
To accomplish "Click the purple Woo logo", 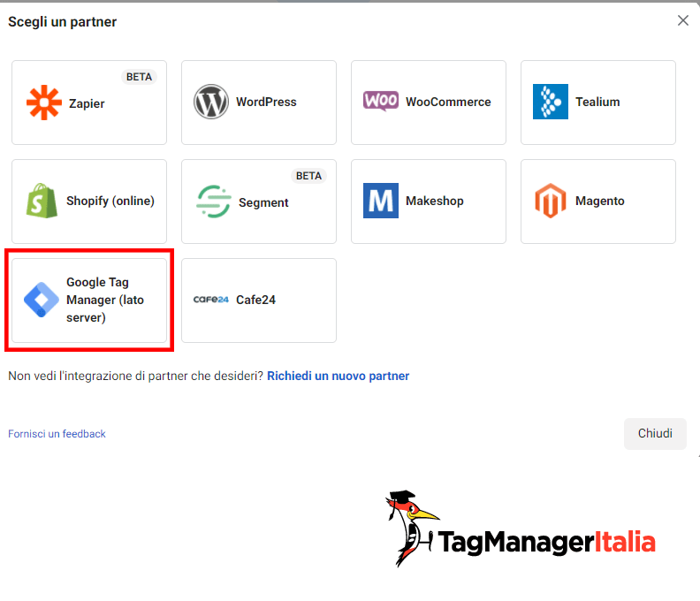I will coord(381,102).
